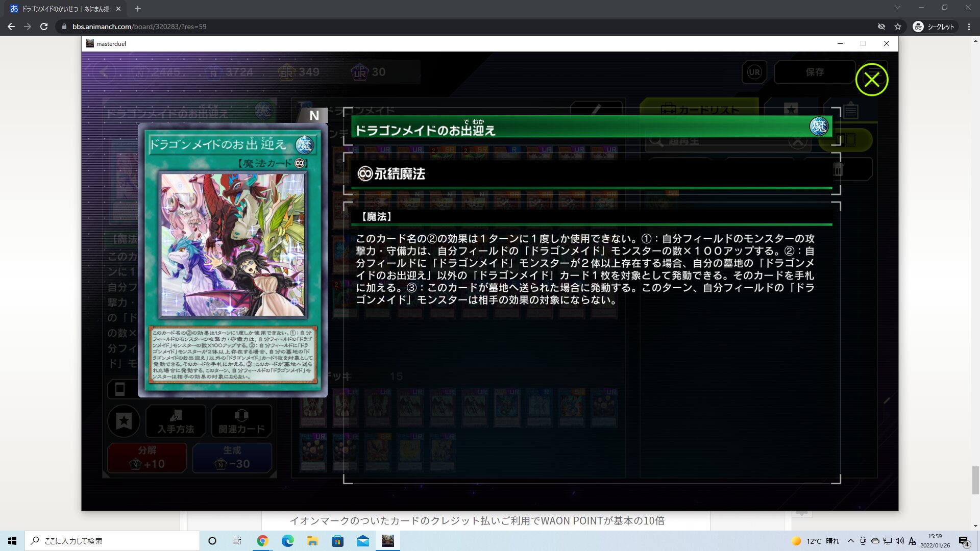
Task: Click the continuous spell infinity icon
Action: click(364, 174)
